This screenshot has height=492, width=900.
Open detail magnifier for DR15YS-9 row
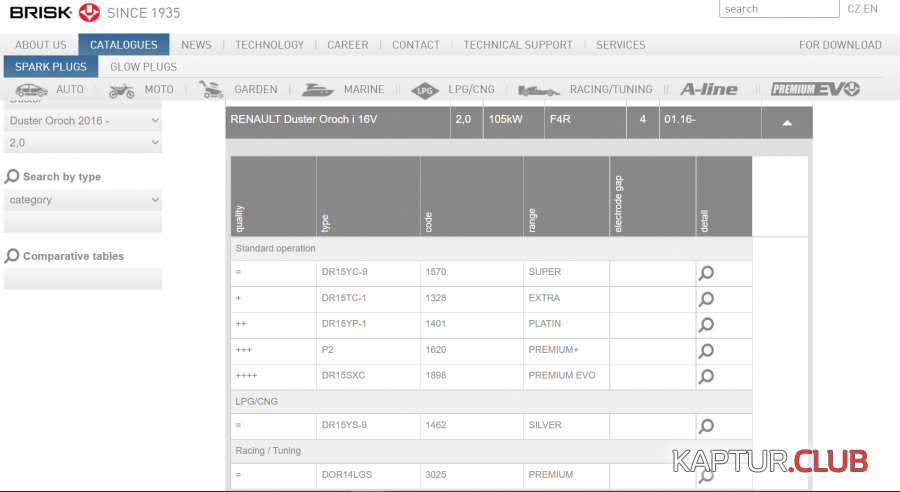pos(706,426)
